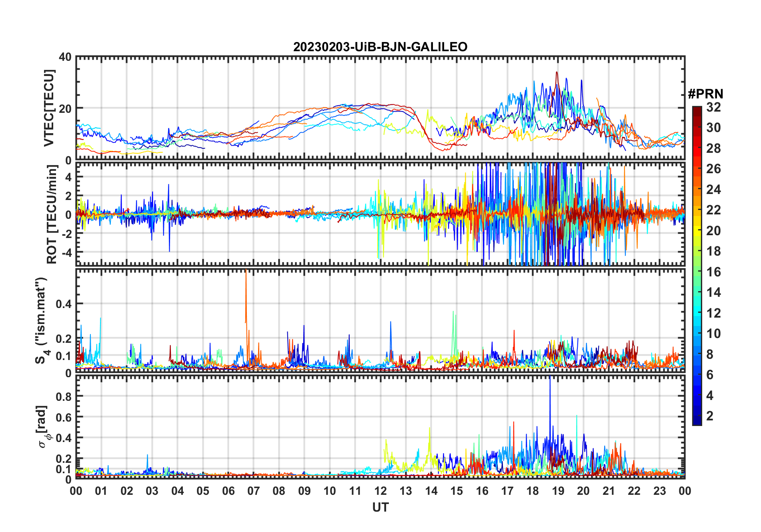Screen dimensions: 761x532
Task: Click the "17" hour tick label
Action: pyautogui.click(x=507, y=491)
